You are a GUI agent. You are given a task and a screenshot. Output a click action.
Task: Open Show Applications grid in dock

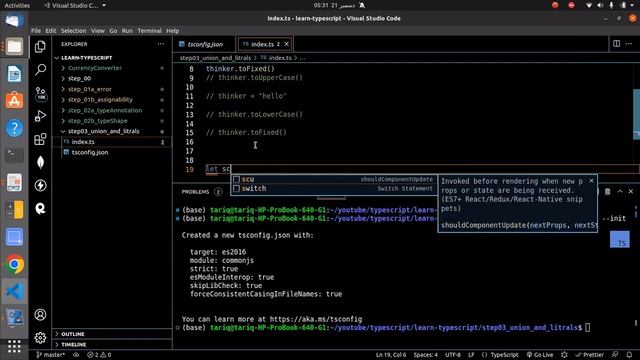[x=14, y=347]
